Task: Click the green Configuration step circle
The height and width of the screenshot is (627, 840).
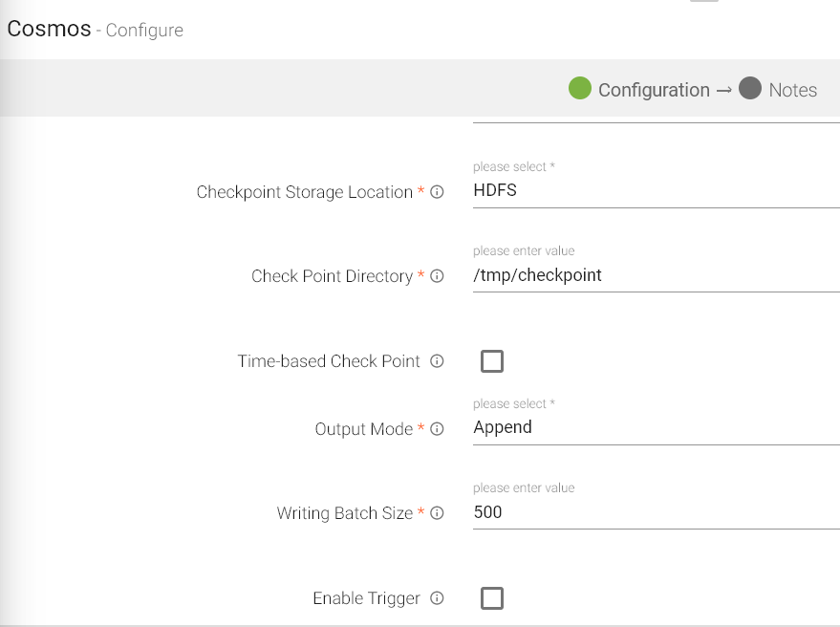Action: pyautogui.click(x=580, y=89)
